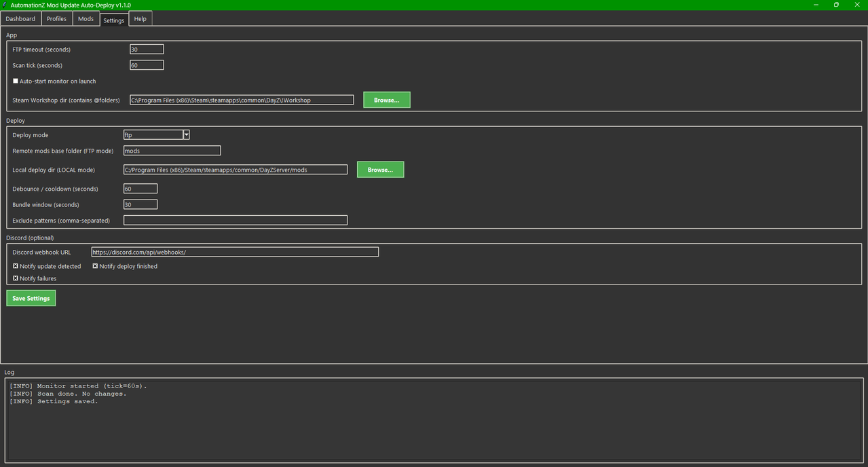Viewport: 868px width, 467px height.
Task: Open the Deploy mode dropdown arrow
Action: pos(187,135)
